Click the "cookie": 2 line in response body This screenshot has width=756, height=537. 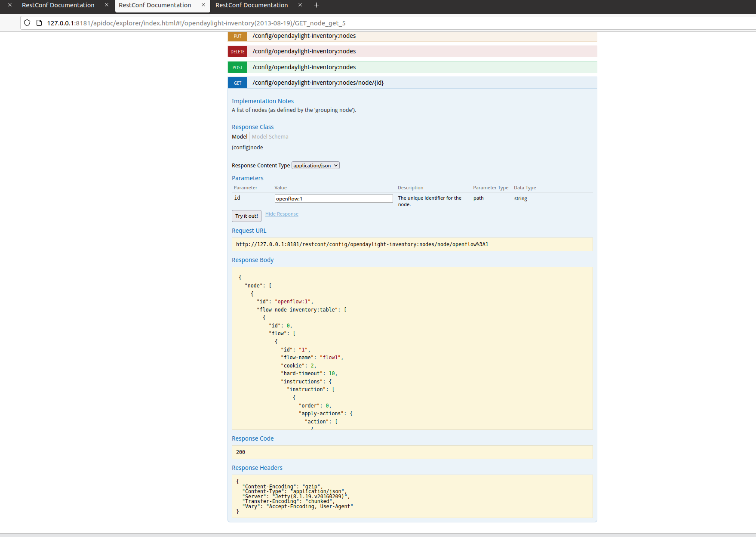(298, 366)
